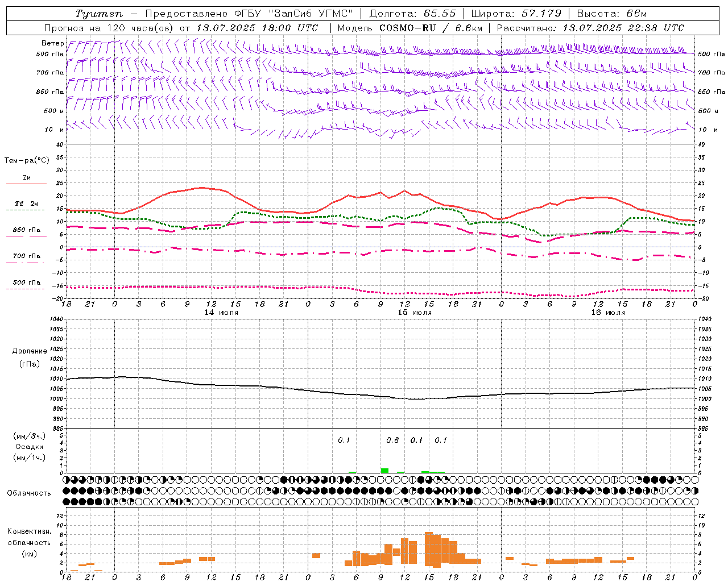Screen dimensions: 728x582
Task: Click the Высота: 66м value
Action: point(612,14)
